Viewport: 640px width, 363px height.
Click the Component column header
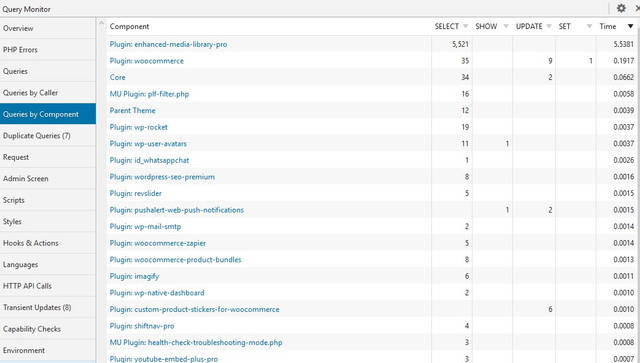129,27
